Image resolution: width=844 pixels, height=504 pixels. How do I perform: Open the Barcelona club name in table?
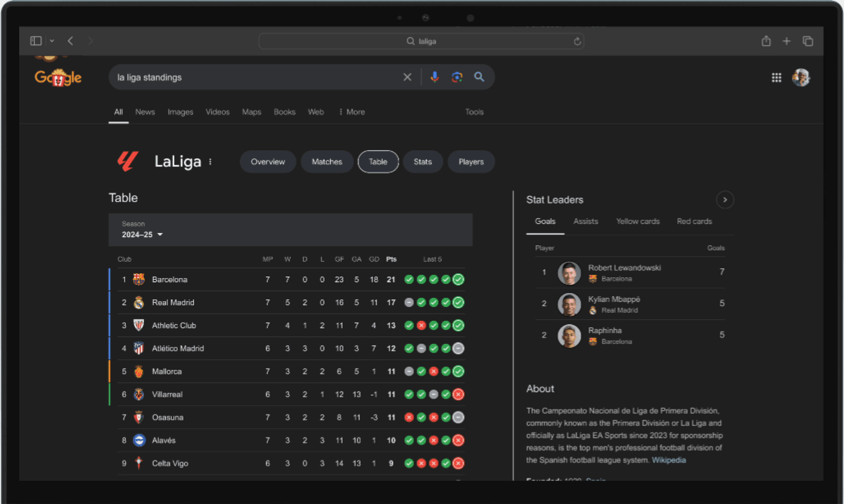(170, 280)
